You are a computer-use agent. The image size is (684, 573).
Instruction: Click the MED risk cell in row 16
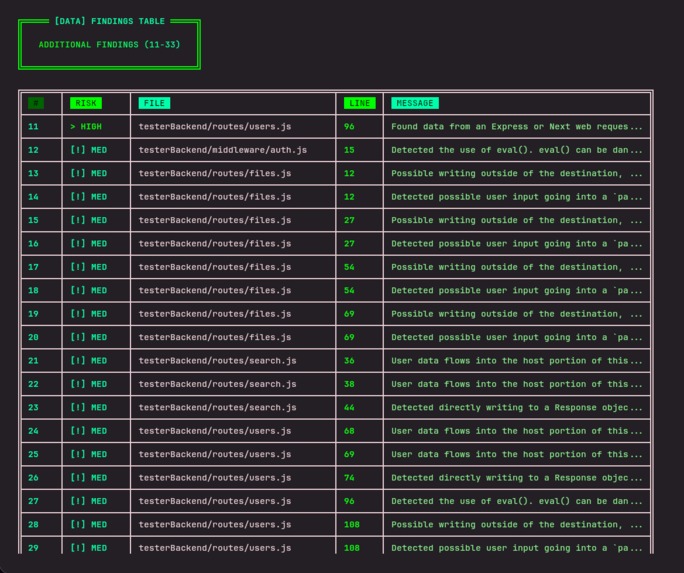89,243
